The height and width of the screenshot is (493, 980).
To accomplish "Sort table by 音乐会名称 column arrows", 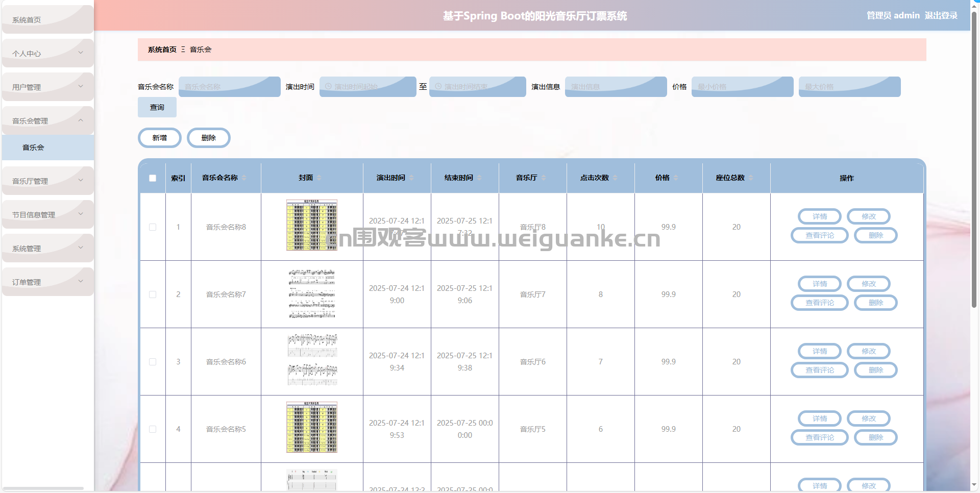I will pyautogui.click(x=244, y=178).
